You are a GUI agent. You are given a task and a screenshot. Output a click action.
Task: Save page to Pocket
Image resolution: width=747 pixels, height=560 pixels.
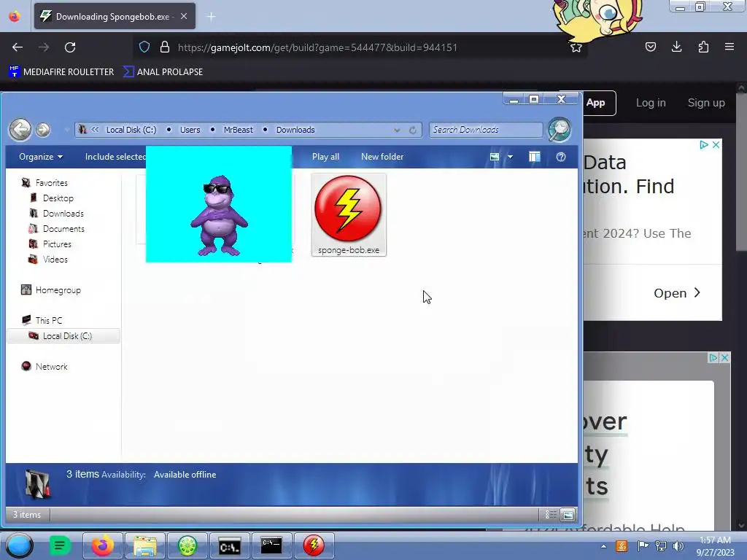[x=650, y=47]
